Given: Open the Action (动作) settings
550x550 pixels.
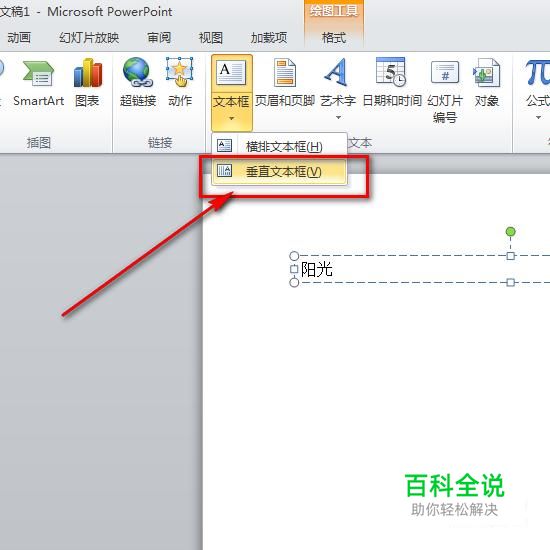Looking at the screenshot, I should (x=180, y=83).
